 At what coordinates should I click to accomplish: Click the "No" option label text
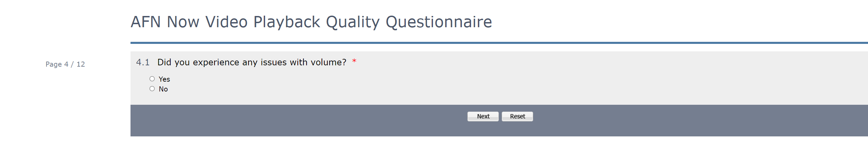point(163,89)
